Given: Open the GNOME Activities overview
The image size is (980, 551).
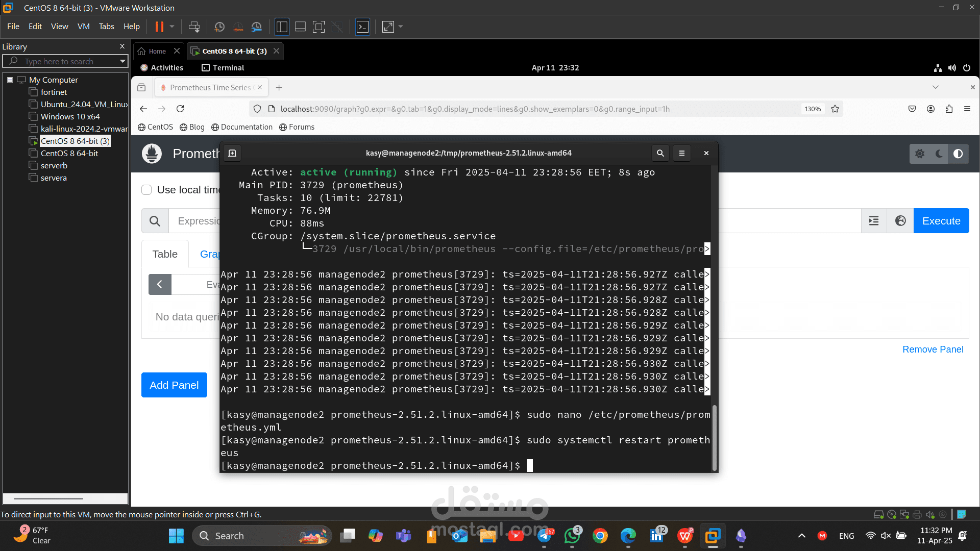Looking at the screenshot, I should click(162, 68).
